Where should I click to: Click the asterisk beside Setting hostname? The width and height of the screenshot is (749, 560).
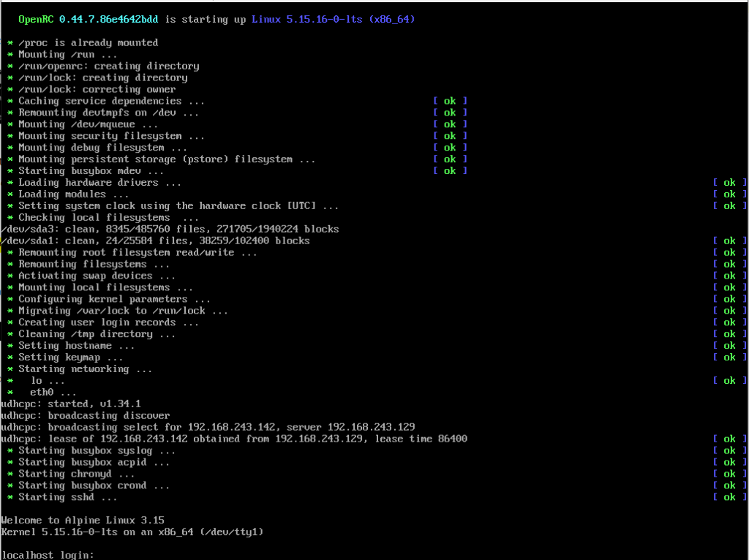[10, 346]
